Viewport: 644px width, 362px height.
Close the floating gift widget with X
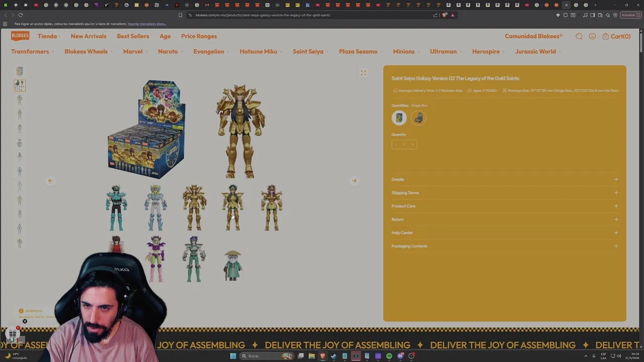(x=25, y=321)
